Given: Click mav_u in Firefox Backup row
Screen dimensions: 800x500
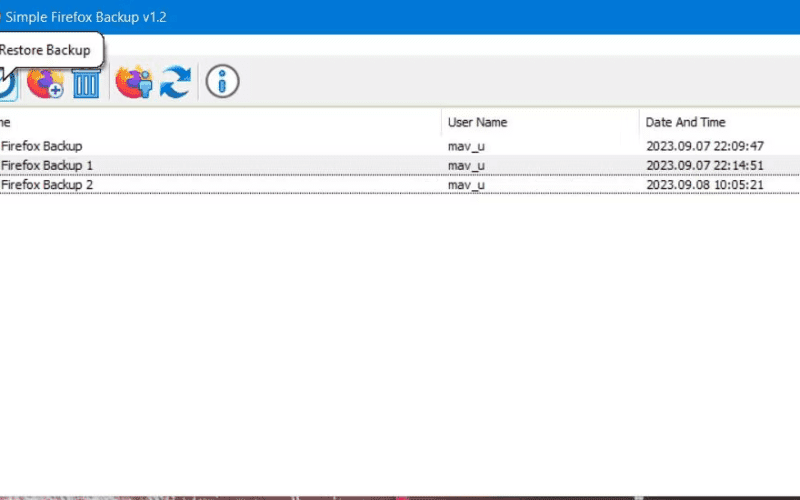Looking at the screenshot, I should point(466,147).
